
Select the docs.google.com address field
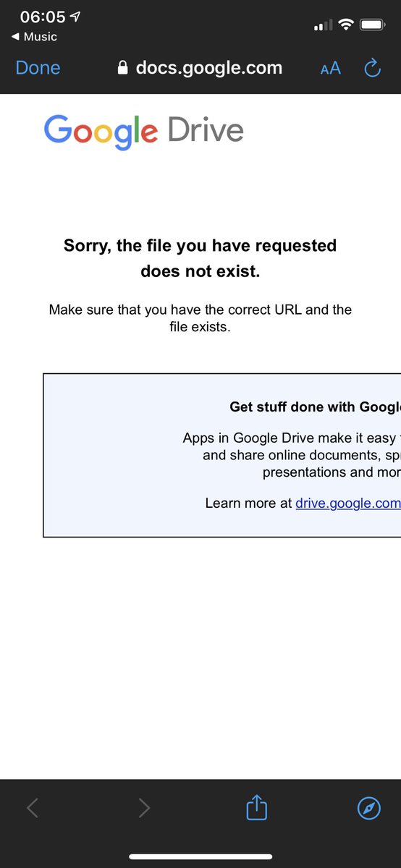(200, 68)
